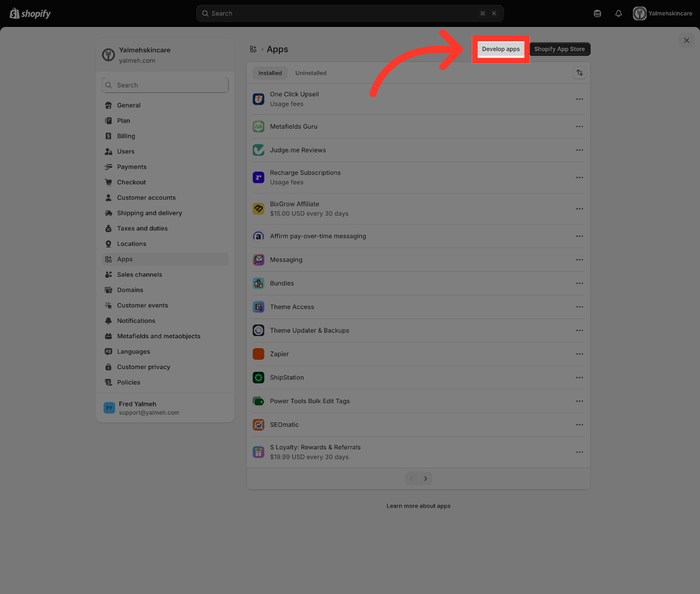Open more options for Judge.me Reviews

[580, 150]
